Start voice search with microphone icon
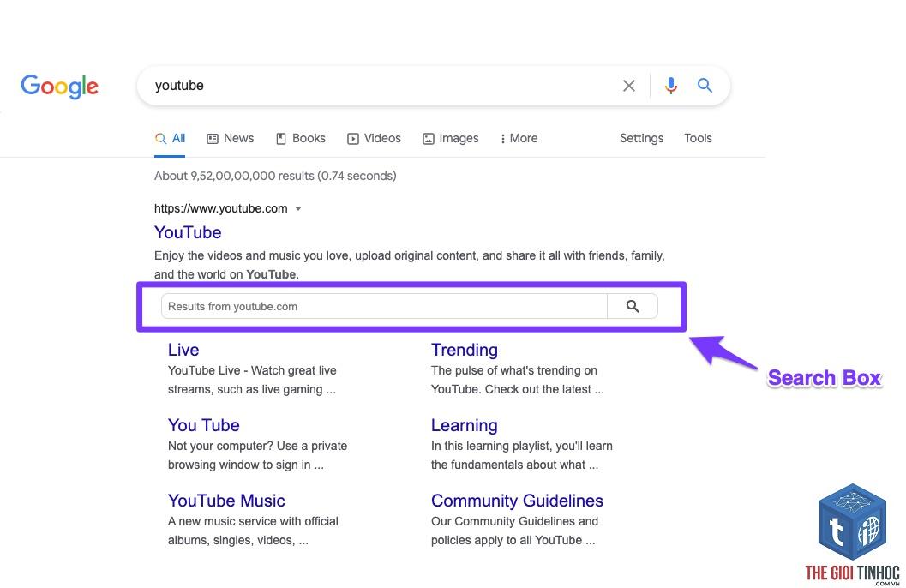The width and height of the screenshot is (906, 588). pyautogui.click(x=670, y=86)
